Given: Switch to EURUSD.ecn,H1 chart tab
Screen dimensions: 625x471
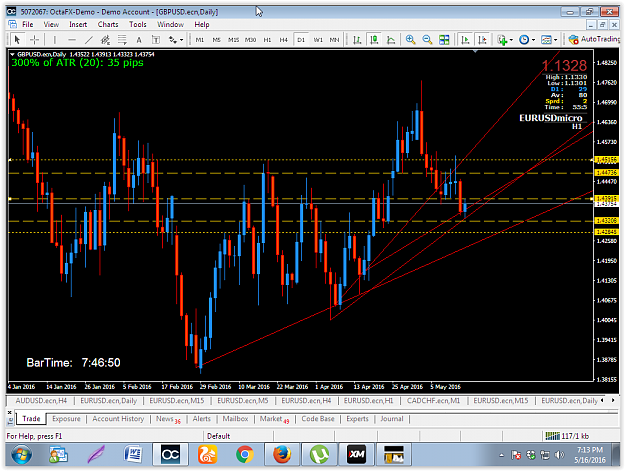Looking at the screenshot, I should [368, 400].
